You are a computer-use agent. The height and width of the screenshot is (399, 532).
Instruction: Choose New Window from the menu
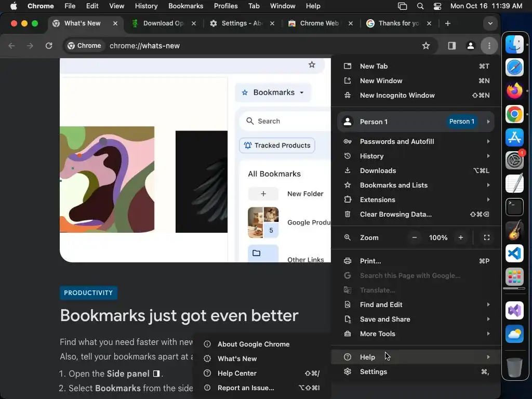point(416,81)
